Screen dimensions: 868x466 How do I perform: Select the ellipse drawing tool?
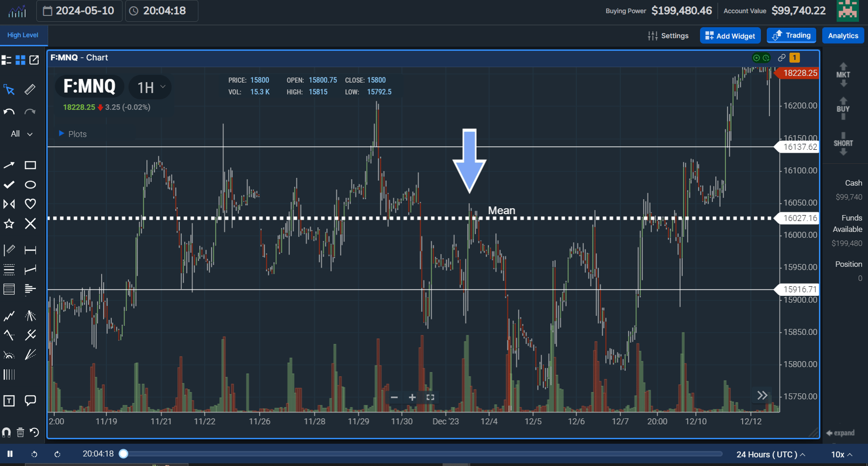[30, 185]
